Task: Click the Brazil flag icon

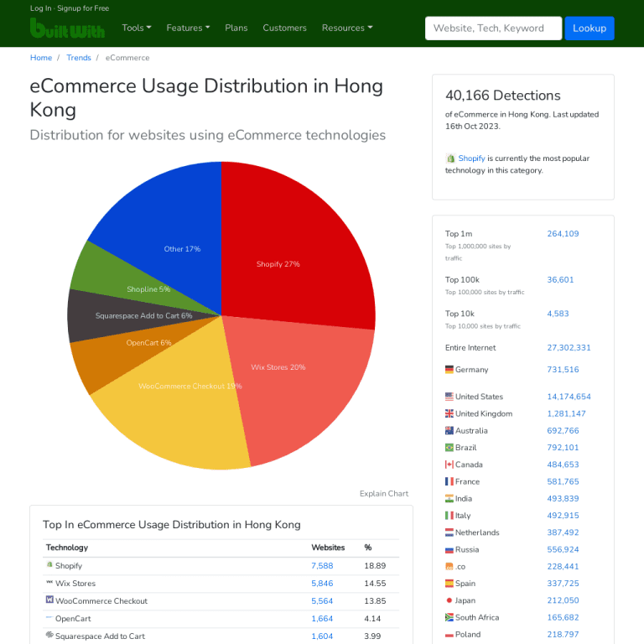Action: (449, 448)
